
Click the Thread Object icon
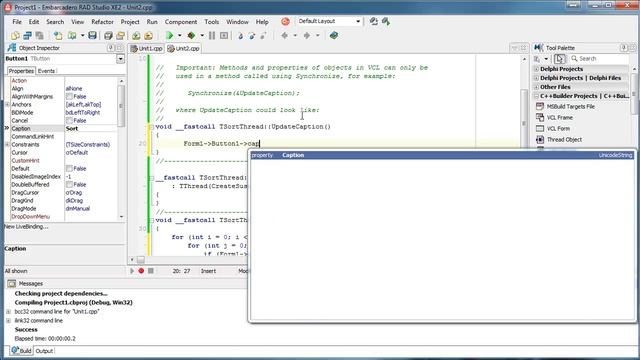(540, 139)
